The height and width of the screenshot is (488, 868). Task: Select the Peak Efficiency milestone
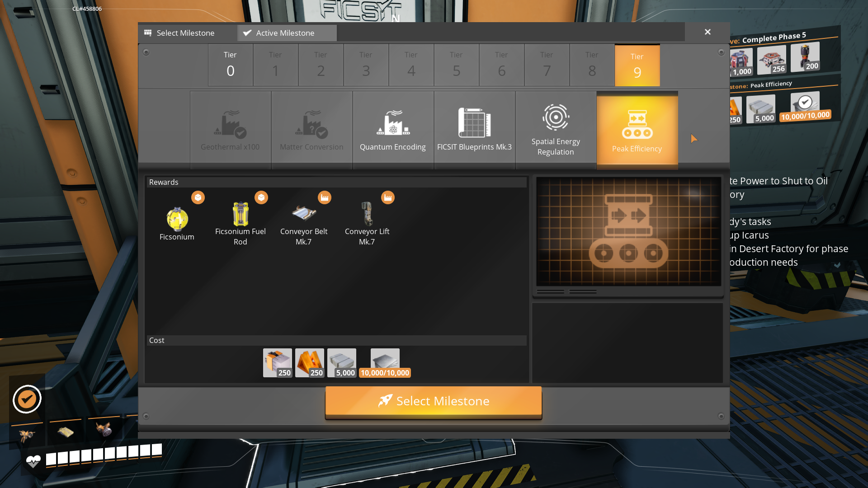(x=637, y=130)
